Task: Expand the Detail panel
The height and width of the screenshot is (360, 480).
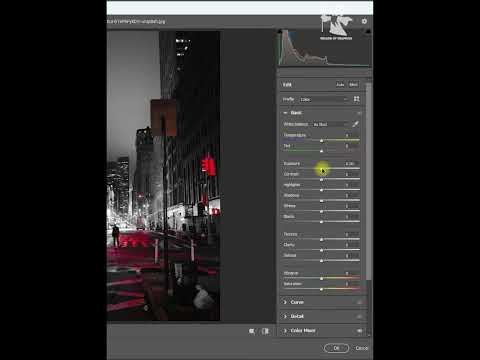Action: coord(285,316)
